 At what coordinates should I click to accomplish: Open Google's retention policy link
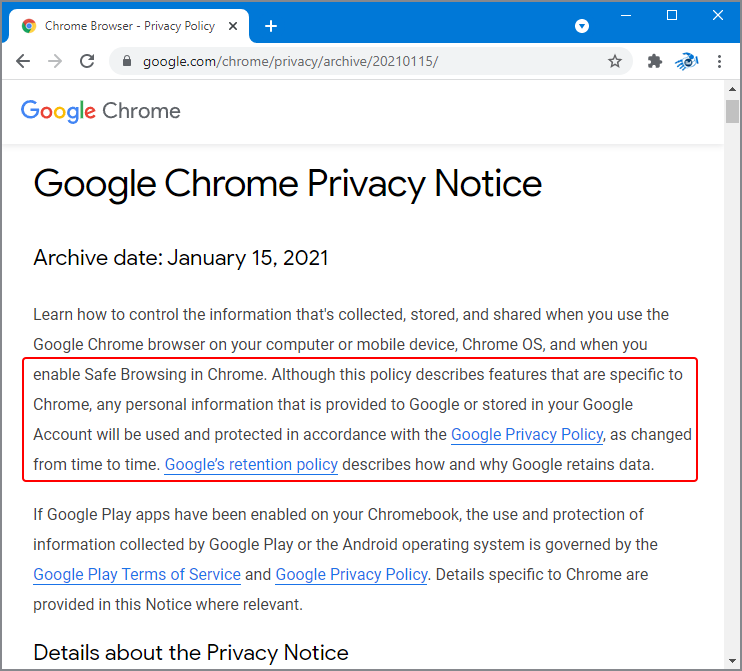(251, 464)
